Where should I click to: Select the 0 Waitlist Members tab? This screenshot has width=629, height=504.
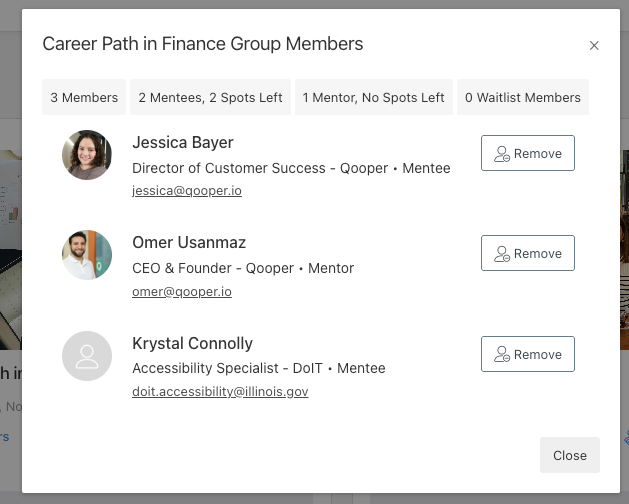(522, 97)
